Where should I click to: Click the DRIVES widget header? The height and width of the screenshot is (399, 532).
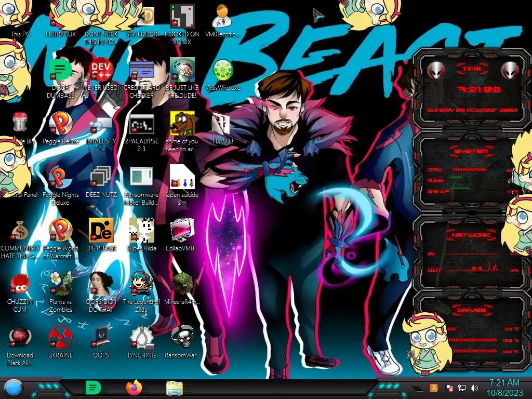[472, 310]
